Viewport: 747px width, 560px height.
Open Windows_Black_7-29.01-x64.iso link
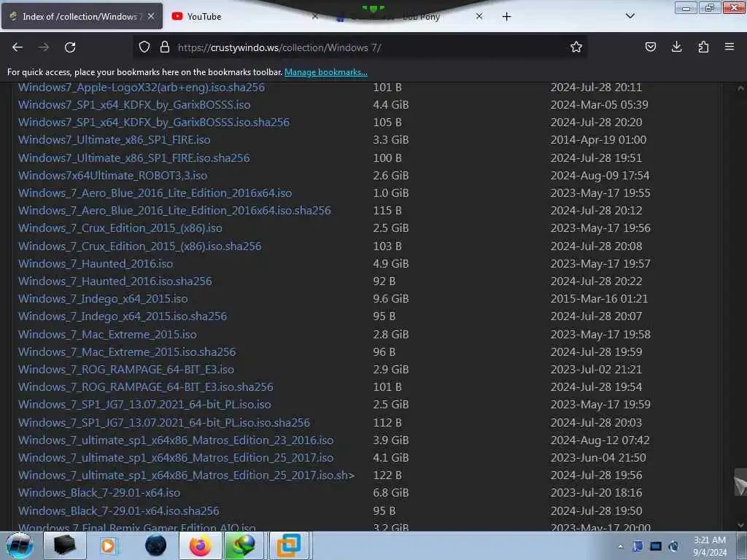(99, 493)
